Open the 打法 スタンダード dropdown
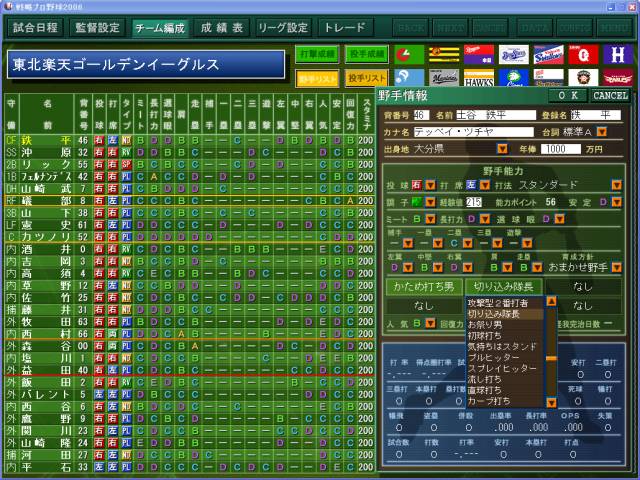The image size is (640, 480). [x=616, y=185]
